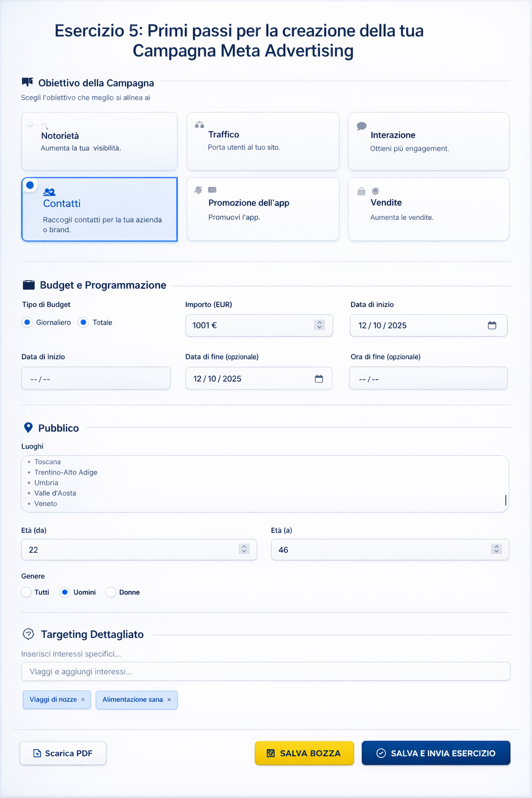
Task: Click the up/down arrows on the Età (da) field
Action: [244, 549]
